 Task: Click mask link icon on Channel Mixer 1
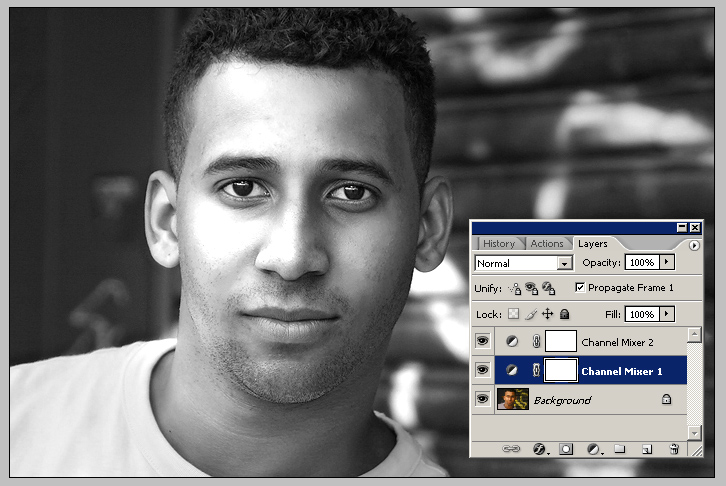coord(536,370)
